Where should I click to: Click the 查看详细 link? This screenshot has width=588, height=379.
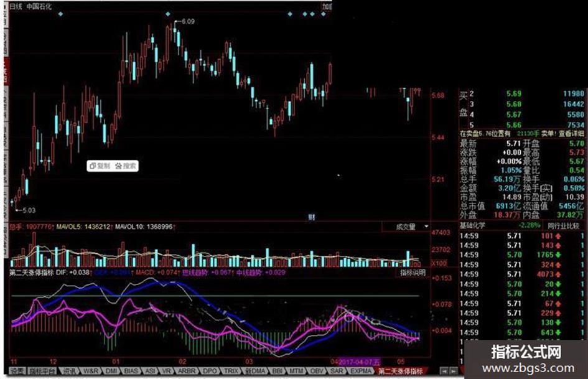coord(571,133)
